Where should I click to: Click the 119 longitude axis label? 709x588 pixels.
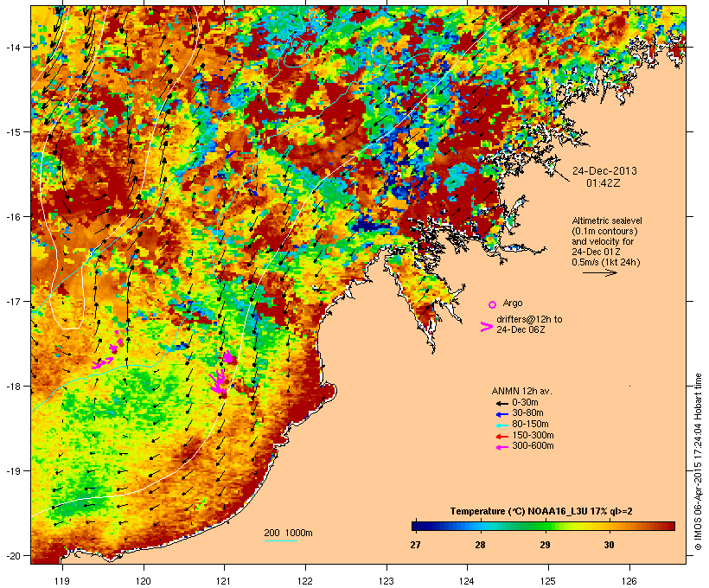point(62,581)
